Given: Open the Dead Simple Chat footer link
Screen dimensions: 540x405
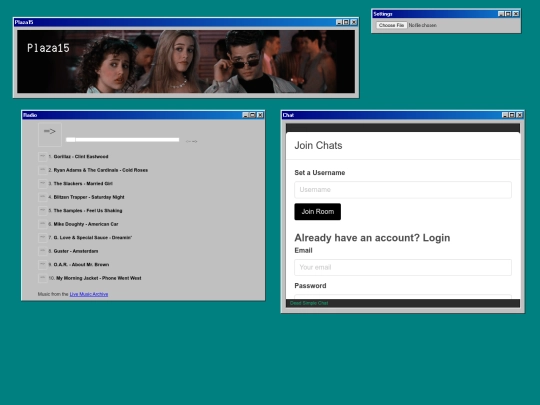Looking at the screenshot, I should pyautogui.click(x=309, y=303).
